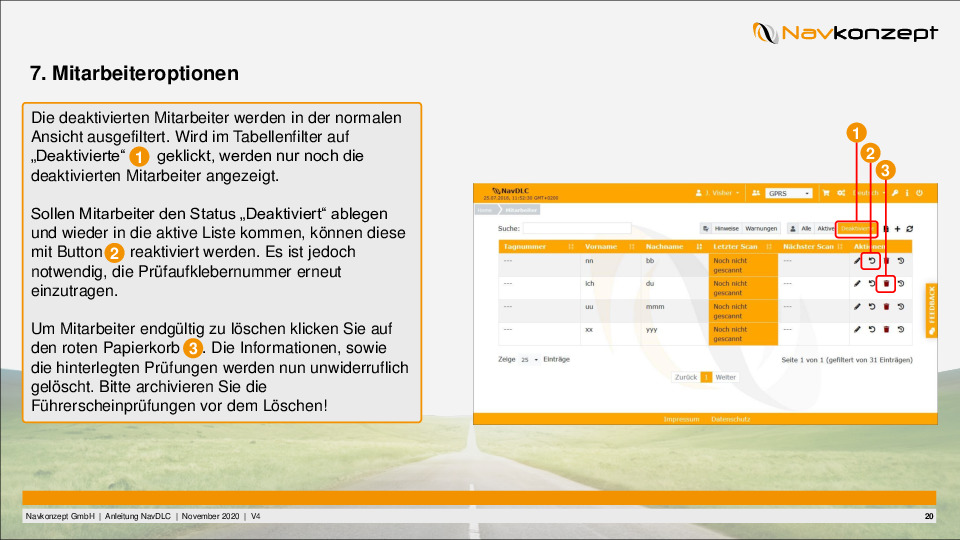Screen dimensions: 960x540
Task: Open the GPRS group dropdown
Action: pos(789,193)
